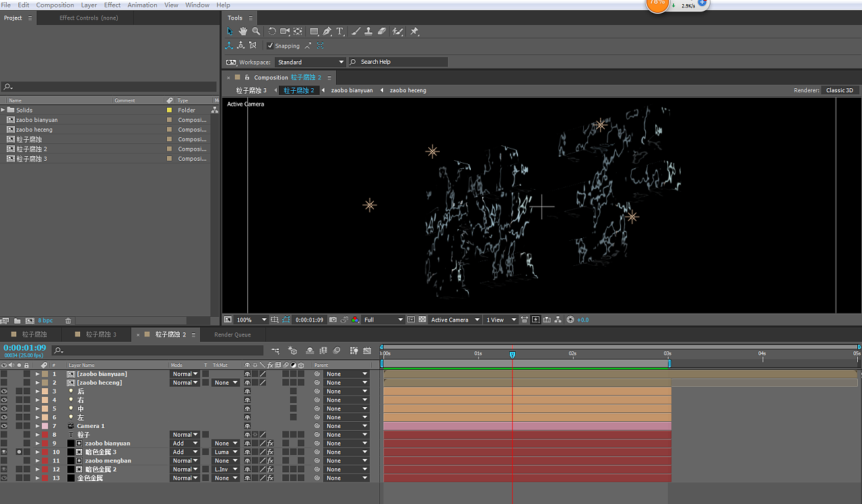Open the Workspace Standard dropdown
This screenshot has width=862, height=504.
(x=310, y=62)
